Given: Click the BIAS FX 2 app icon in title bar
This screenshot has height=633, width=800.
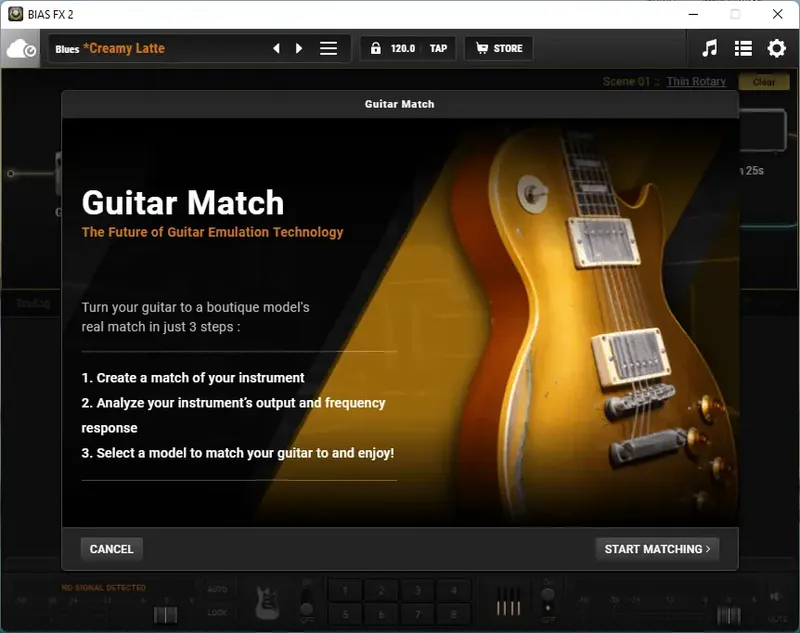Looking at the screenshot, I should pos(15,14).
